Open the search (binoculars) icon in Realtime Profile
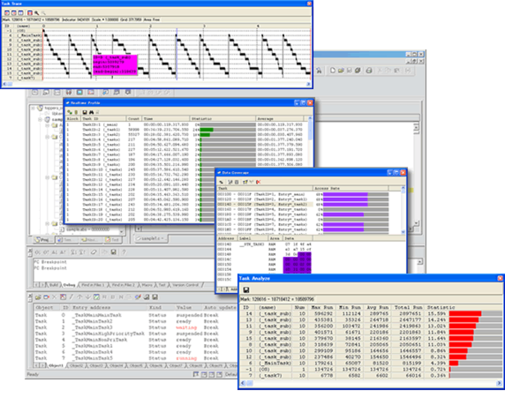 point(92,111)
